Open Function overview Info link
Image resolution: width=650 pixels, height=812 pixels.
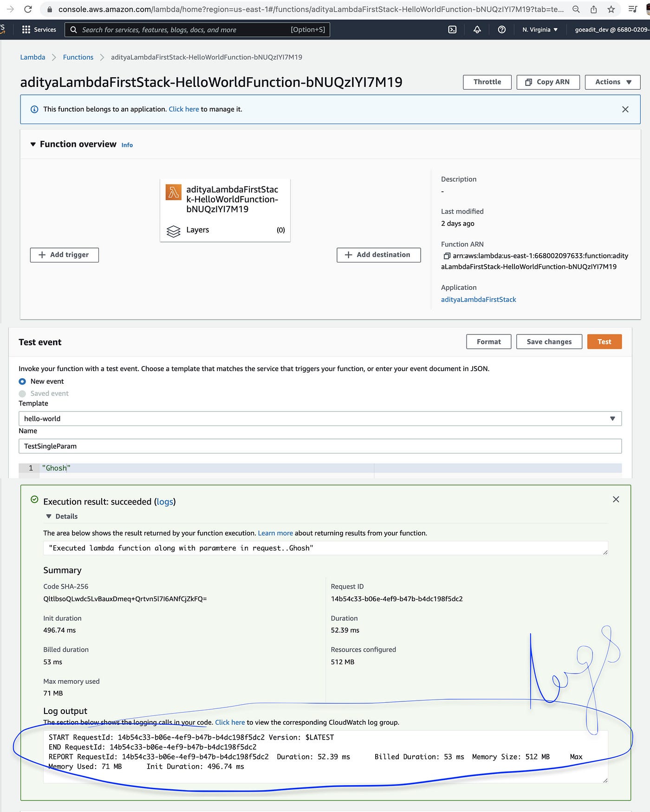tap(127, 145)
